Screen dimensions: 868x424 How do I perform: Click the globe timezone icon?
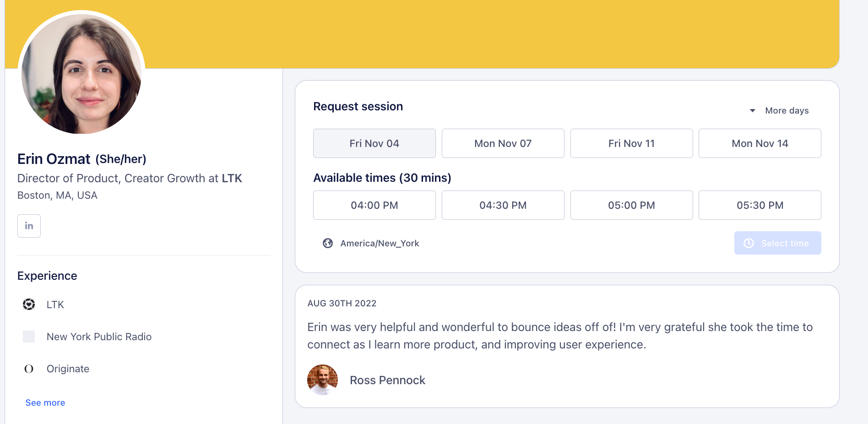[x=328, y=243]
